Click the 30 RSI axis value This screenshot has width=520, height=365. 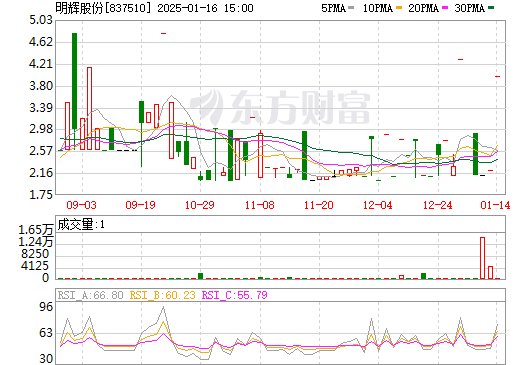point(46,359)
